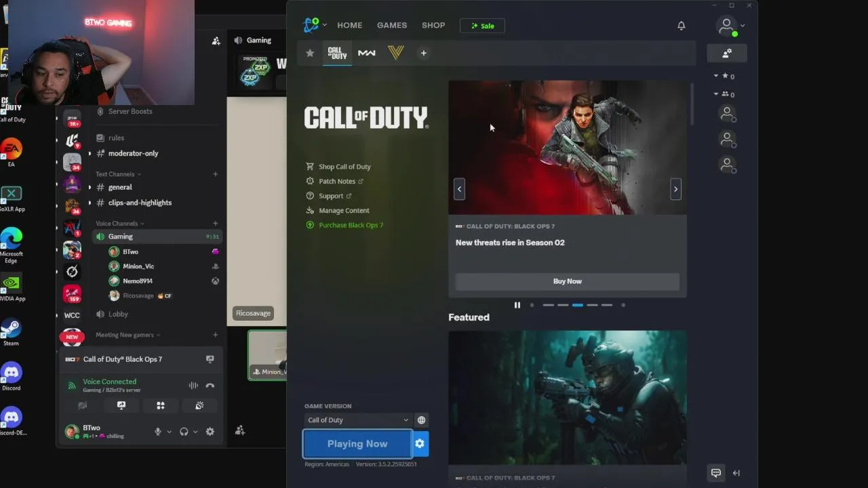Open the friend management settings button
The image size is (868, 488).
tap(727, 53)
